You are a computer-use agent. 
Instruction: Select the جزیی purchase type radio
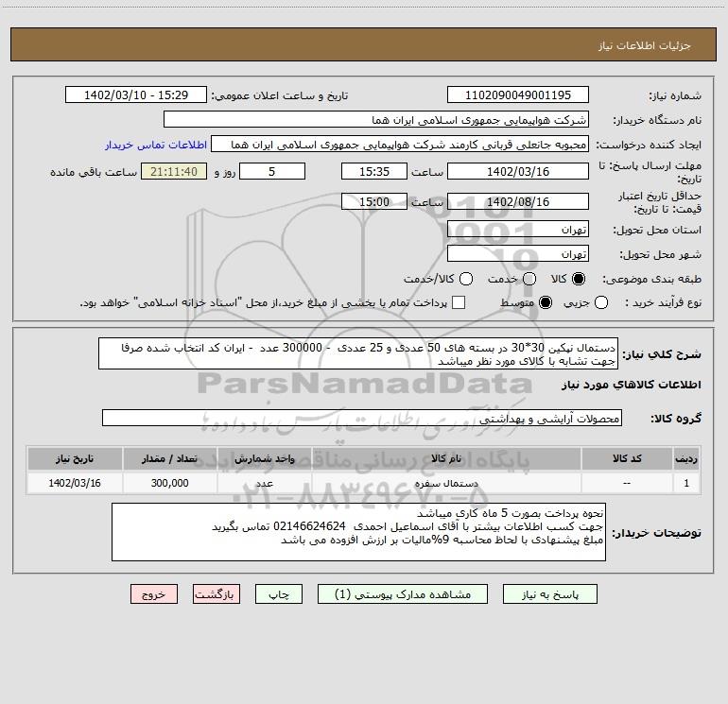tap(600, 302)
